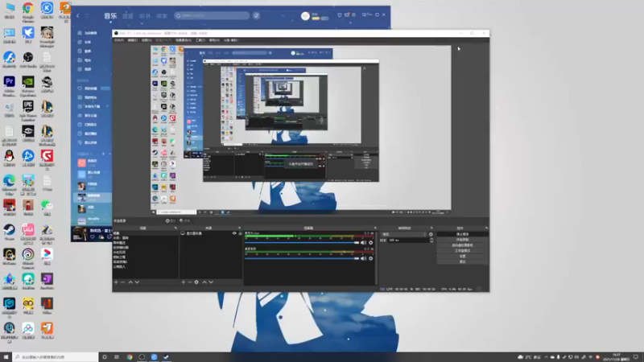Move the selected scene up in OBS

coord(130,282)
